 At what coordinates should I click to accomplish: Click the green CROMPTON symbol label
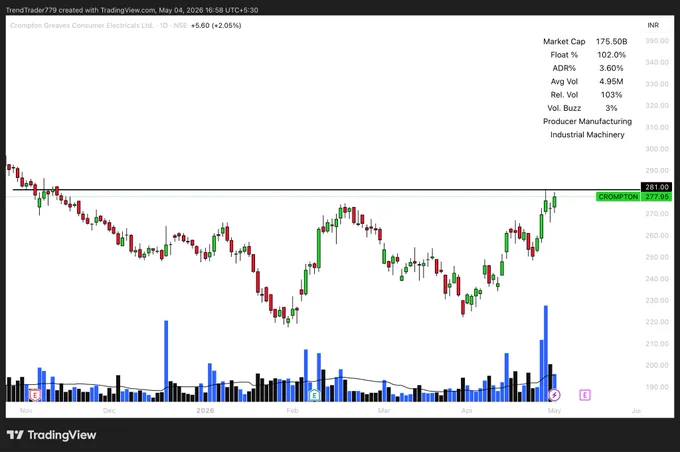point(618,197)
